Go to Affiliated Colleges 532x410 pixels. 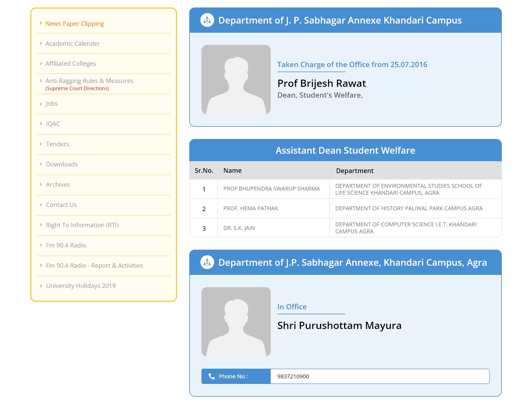point(71,64)
